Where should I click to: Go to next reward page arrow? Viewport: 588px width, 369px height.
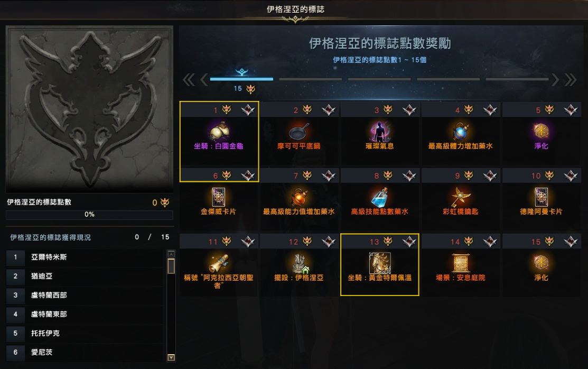coord(555,80)
